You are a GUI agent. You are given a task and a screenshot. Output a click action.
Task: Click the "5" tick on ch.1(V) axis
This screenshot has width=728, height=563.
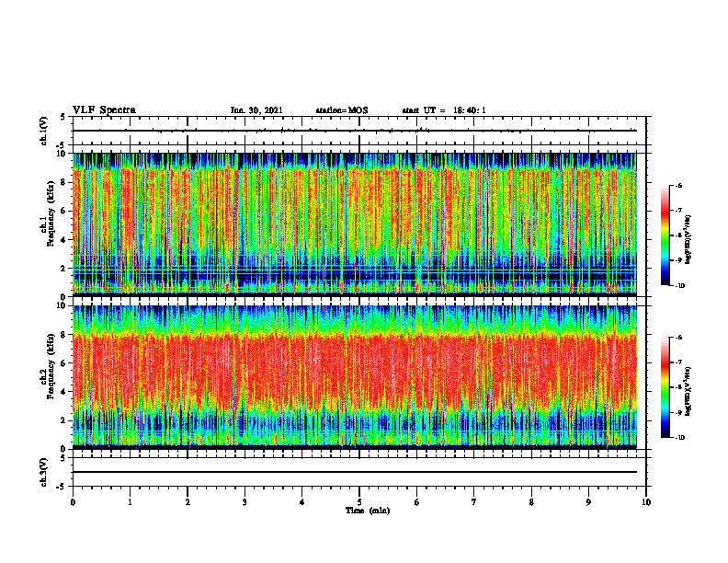click(63, 117)
